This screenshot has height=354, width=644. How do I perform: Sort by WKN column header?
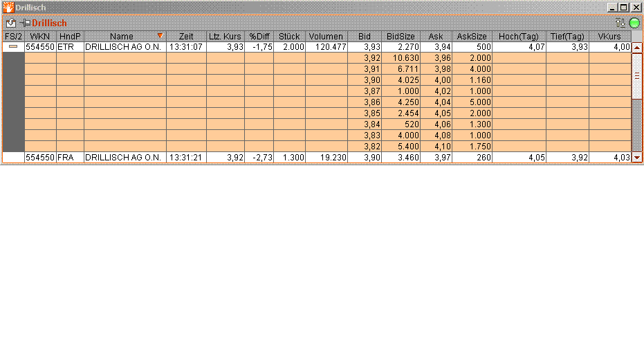pos(40,36)
